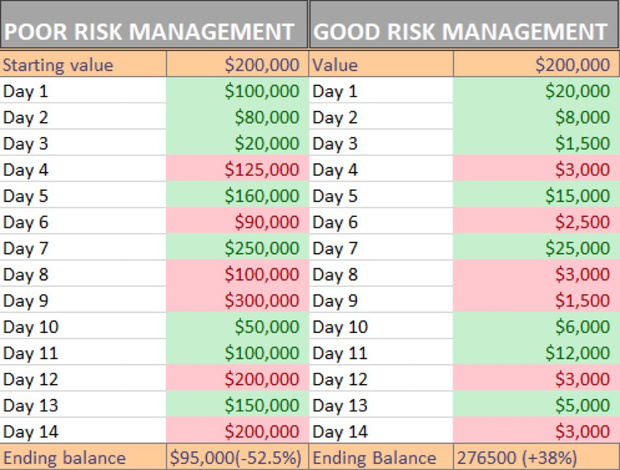Select good-risk Day 13 value $5,000
This screenshot has height=470, width=620.
pos(536,405)
